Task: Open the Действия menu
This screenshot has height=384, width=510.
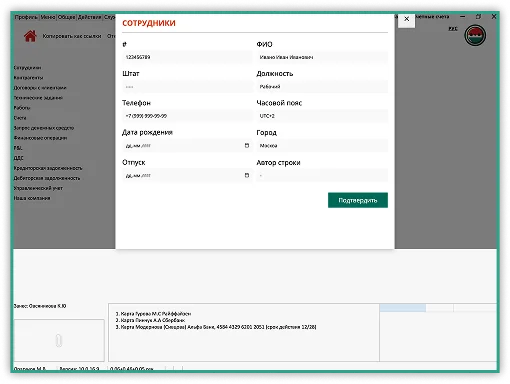Action: pyautogui.click(x=89, y=17)
